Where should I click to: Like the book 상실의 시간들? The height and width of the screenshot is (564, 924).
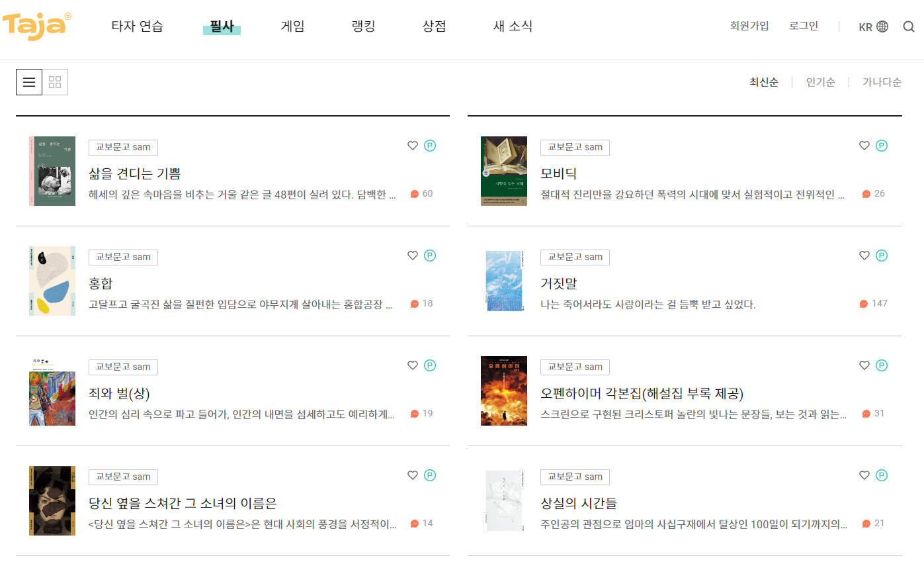864,475
